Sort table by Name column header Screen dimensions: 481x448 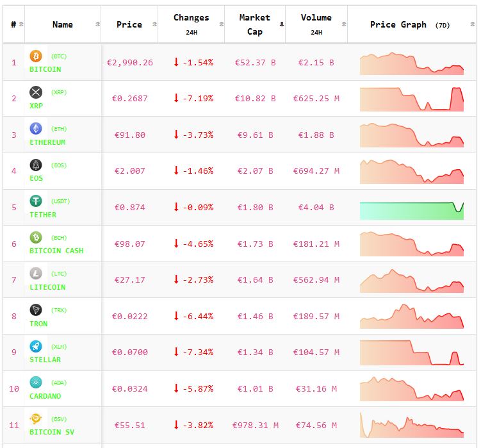(63, 24)
